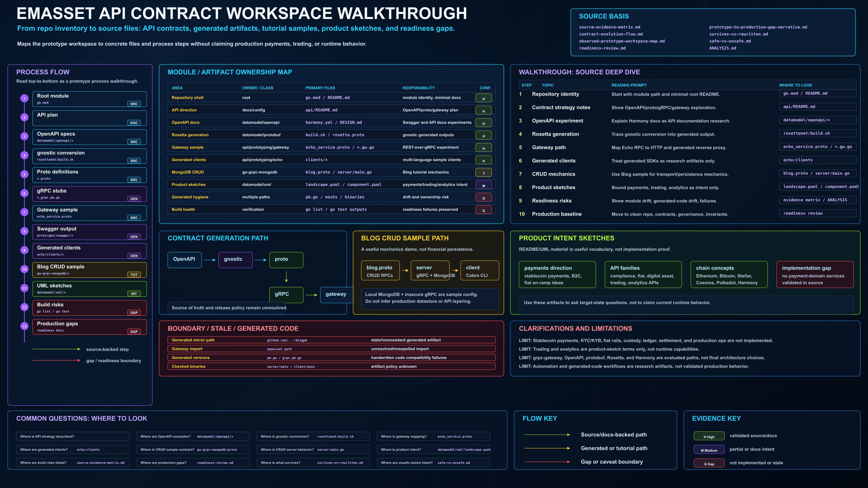Click 'api/prototyping/gateway' owner cell

[x=266, y=148]
